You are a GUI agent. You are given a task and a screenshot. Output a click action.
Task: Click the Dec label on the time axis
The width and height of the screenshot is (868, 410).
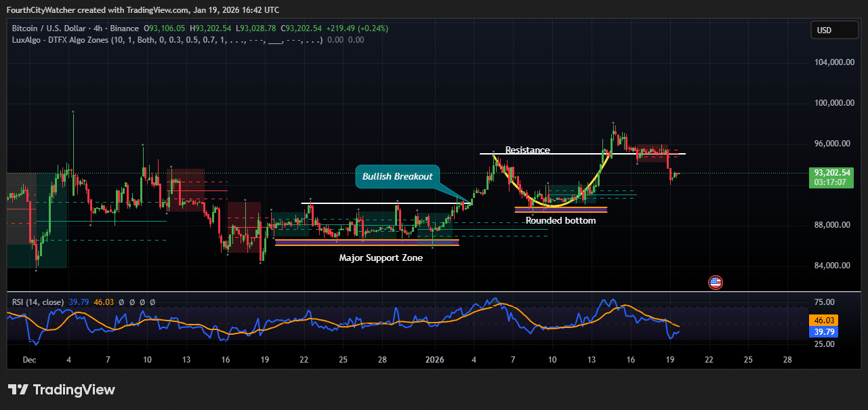[x=29, y=360]
